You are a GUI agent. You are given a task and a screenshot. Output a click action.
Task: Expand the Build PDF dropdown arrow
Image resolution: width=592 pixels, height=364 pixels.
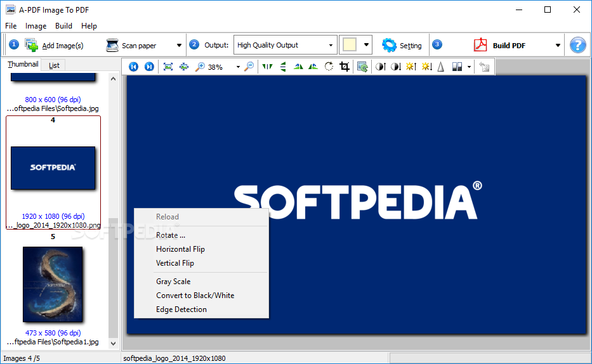(x=558, y=45)
